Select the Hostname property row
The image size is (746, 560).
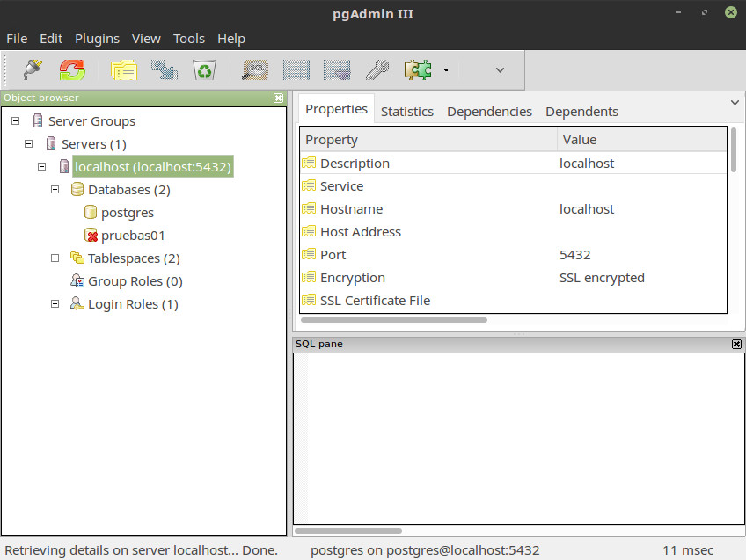pyautogui.click(x=514, y=208)
